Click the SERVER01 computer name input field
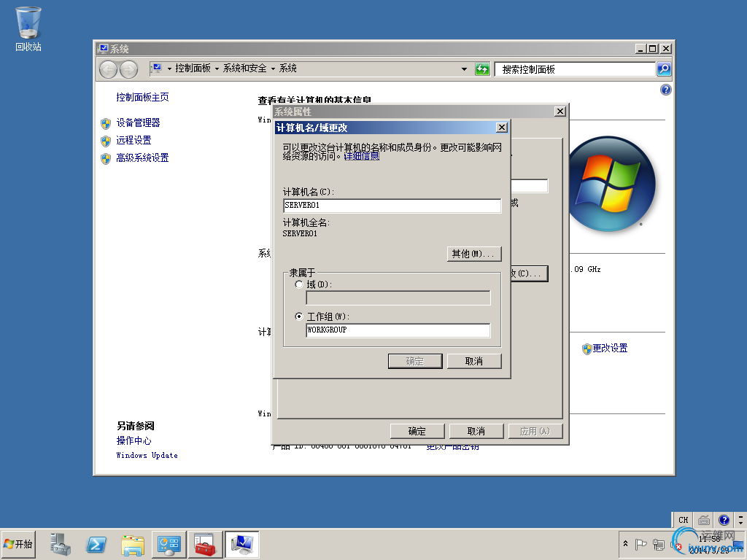 pyautogui.click(x=392, y=205)
